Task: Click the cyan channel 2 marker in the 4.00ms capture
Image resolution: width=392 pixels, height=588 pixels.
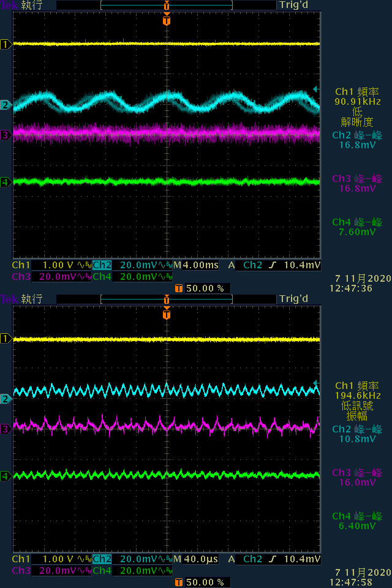Action: point(6,105)
